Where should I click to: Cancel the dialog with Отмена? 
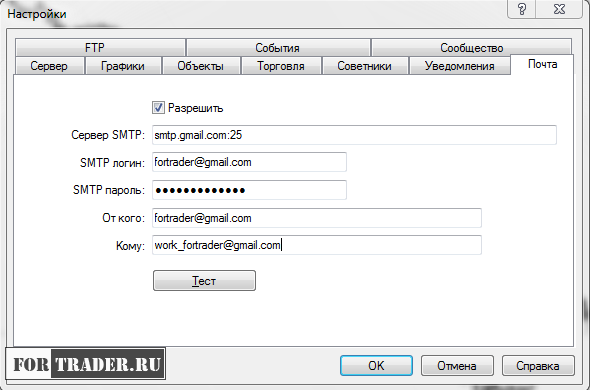click(x=457, y=365)
